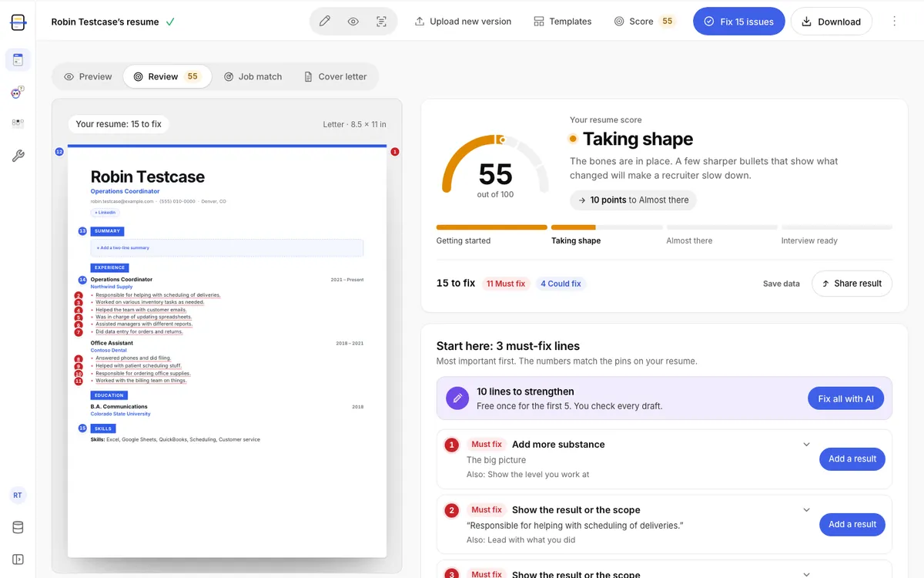This screenshot has height=578, width=924.
Task: Click Add a result for Add more substance
Action: tap(852, 459)
